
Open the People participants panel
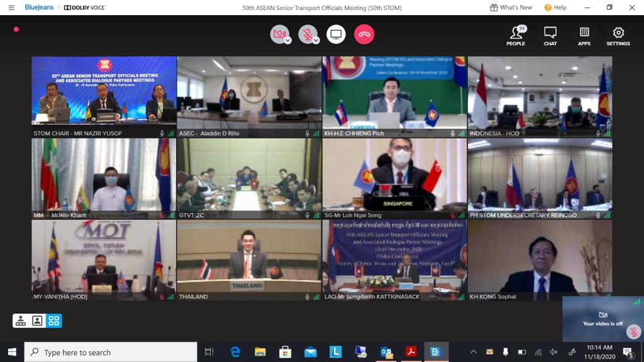coord(516,35)
